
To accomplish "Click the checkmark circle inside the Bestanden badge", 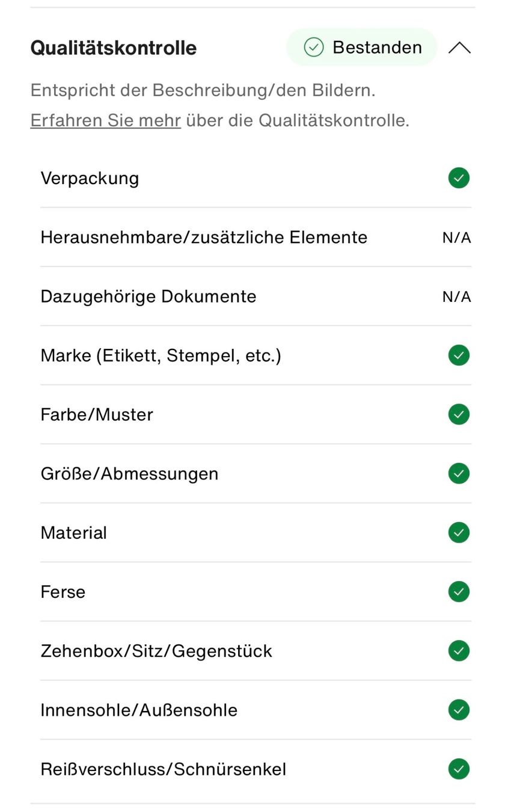I will coord(314,47).
